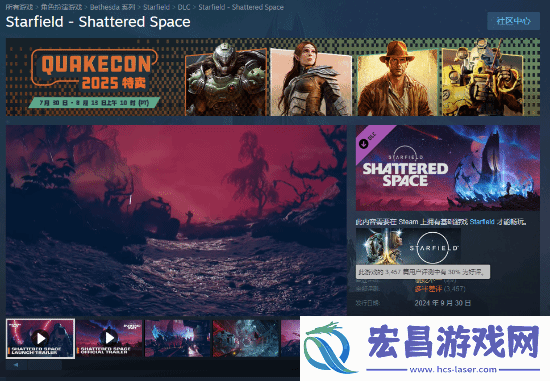Click the thumbnail strip scrollbar handle
This screenshot has height=381, width=550.
(x=45, y=365)
